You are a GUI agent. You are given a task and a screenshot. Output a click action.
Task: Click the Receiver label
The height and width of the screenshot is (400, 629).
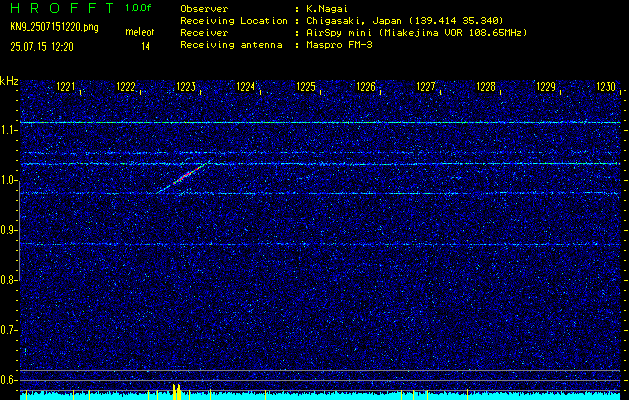click(x=204, y=32)
